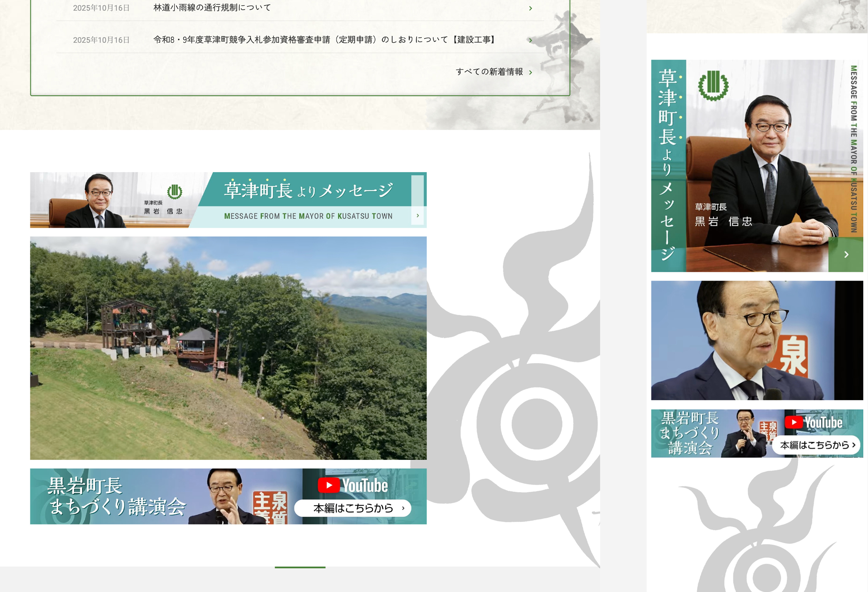Play the hillside lookout tower video
Image resolution: width=868 pixels, height=592 pixels.
[x=228, y=348]
